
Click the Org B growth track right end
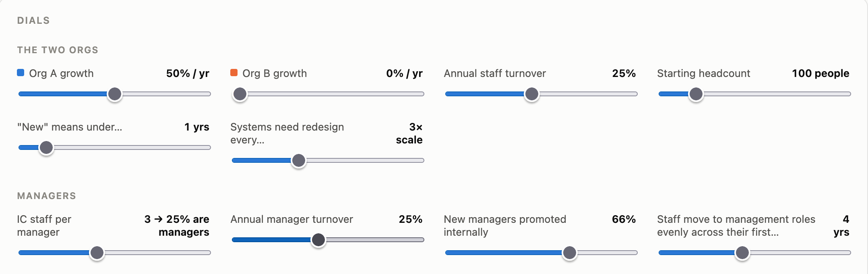coord(421,94)
